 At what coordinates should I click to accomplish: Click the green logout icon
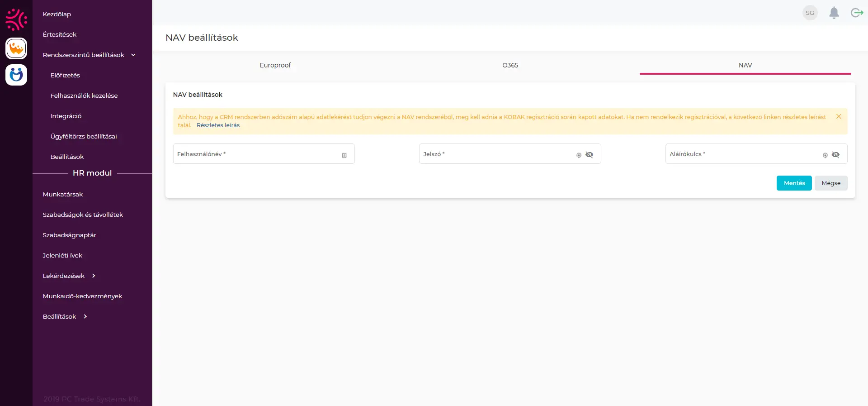click(857, 13)
